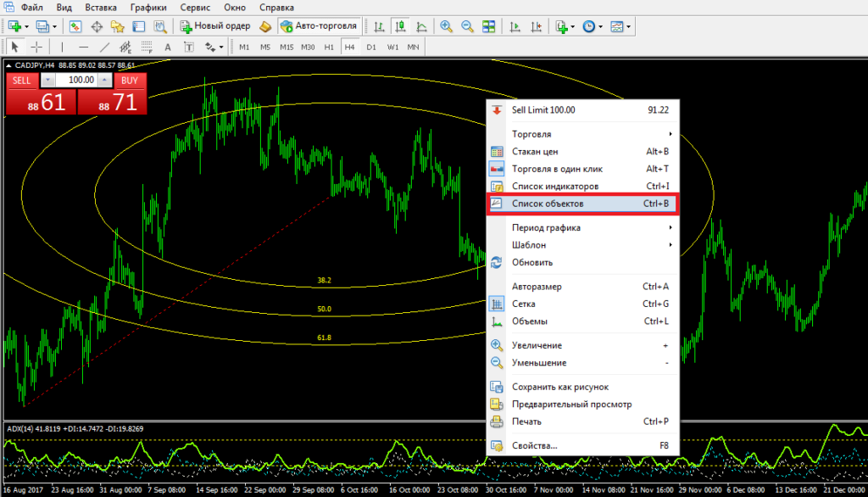Click the Zoom Out magnifier toolbar icon
The width and height of the screenshot is (868, 497).
tap(467, 26)
